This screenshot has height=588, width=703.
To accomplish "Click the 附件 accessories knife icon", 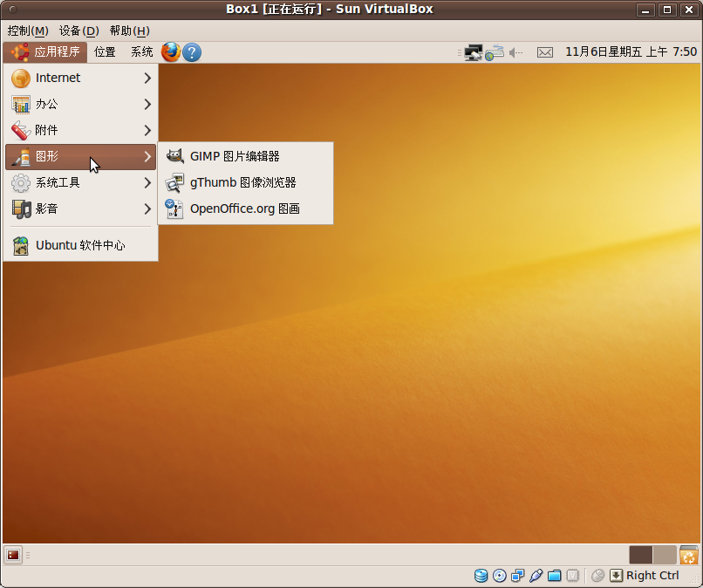I will [x=21, y=130].
